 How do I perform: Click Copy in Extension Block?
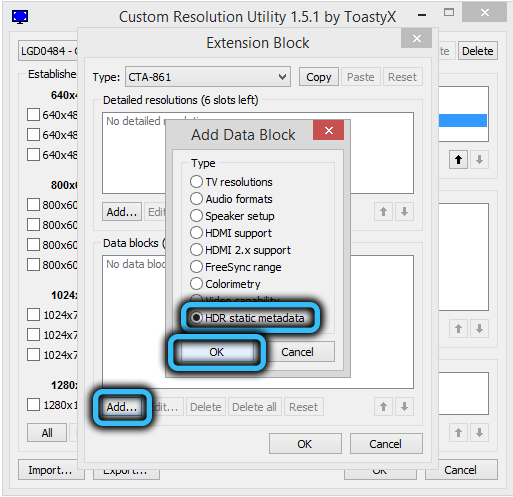319,77
